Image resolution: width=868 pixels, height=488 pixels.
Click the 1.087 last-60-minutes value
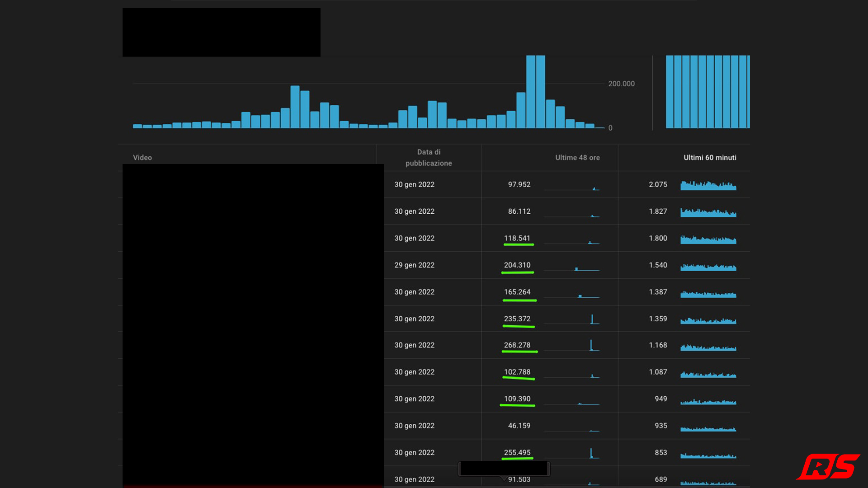[658, 372]
